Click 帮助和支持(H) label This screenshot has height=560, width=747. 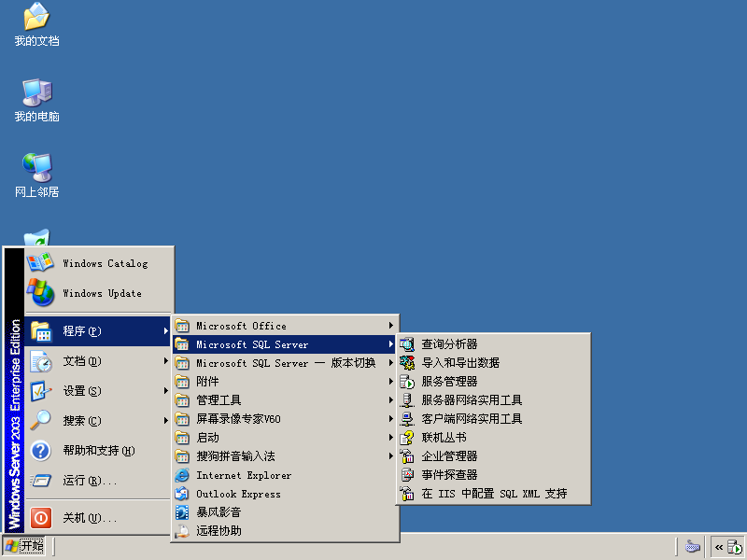point(99,451)
